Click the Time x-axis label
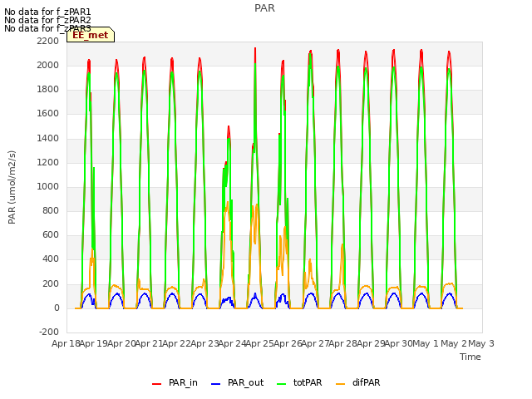The height and width of the screenshot is (399, 532). point(470,357)
